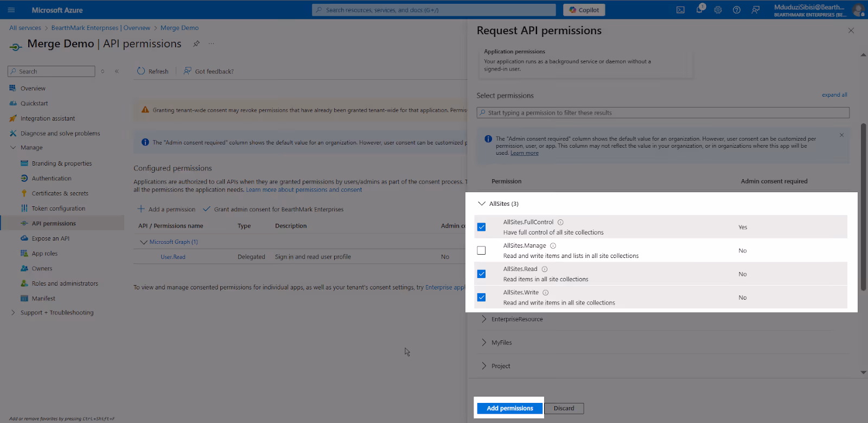
Task: Click the AllSites.FullControl info icon
Action: [x=560, y=222]
